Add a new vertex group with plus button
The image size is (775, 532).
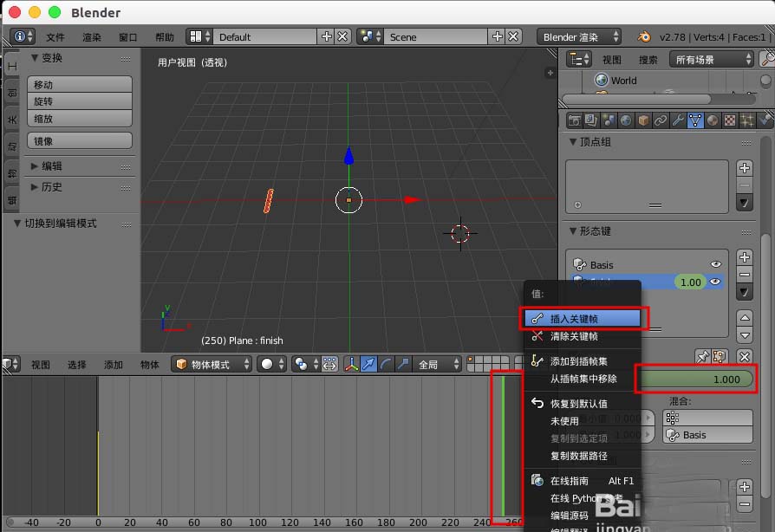(745, 168)
